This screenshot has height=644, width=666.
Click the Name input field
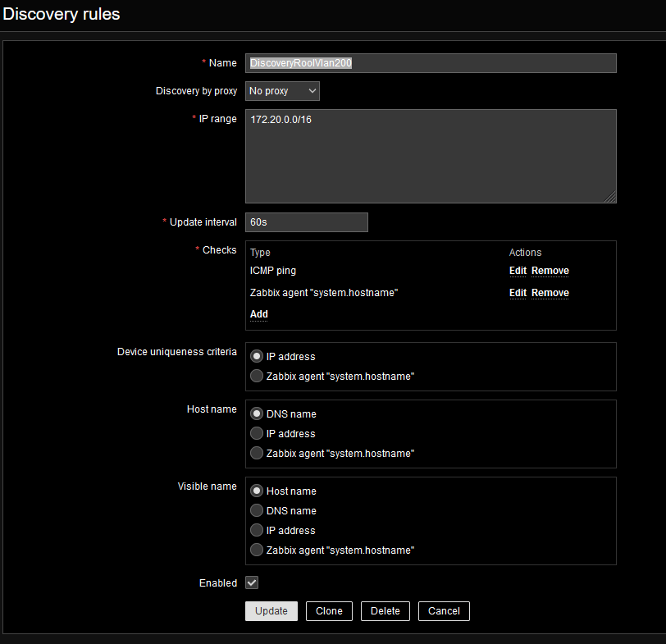pyautogui.click(x=430, y=63)
